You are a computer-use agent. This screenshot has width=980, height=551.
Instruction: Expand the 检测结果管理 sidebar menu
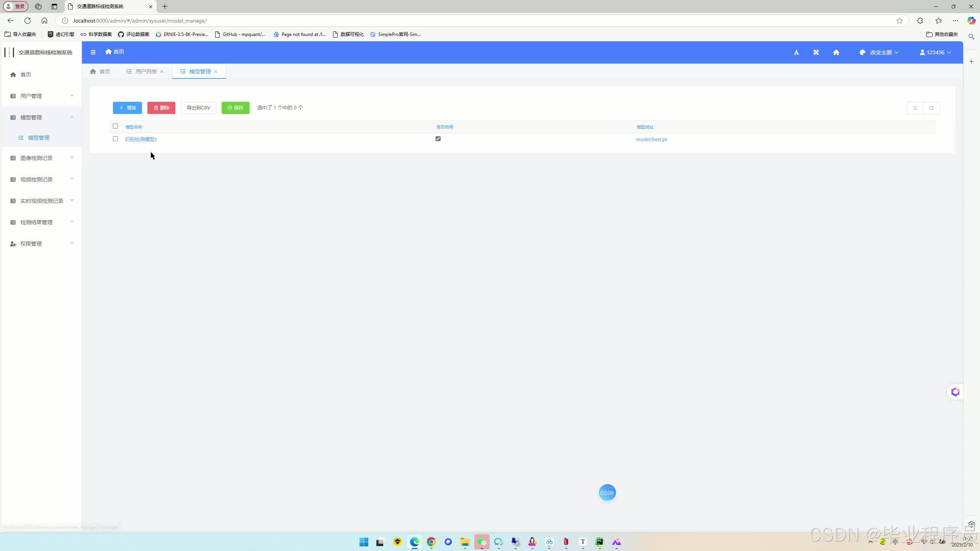coord(41,222)
